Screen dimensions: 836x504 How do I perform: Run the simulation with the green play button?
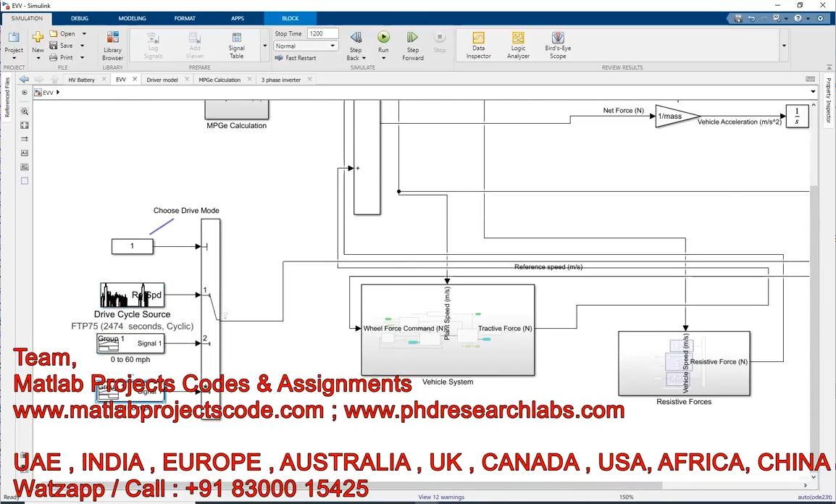tap(383, 38)
